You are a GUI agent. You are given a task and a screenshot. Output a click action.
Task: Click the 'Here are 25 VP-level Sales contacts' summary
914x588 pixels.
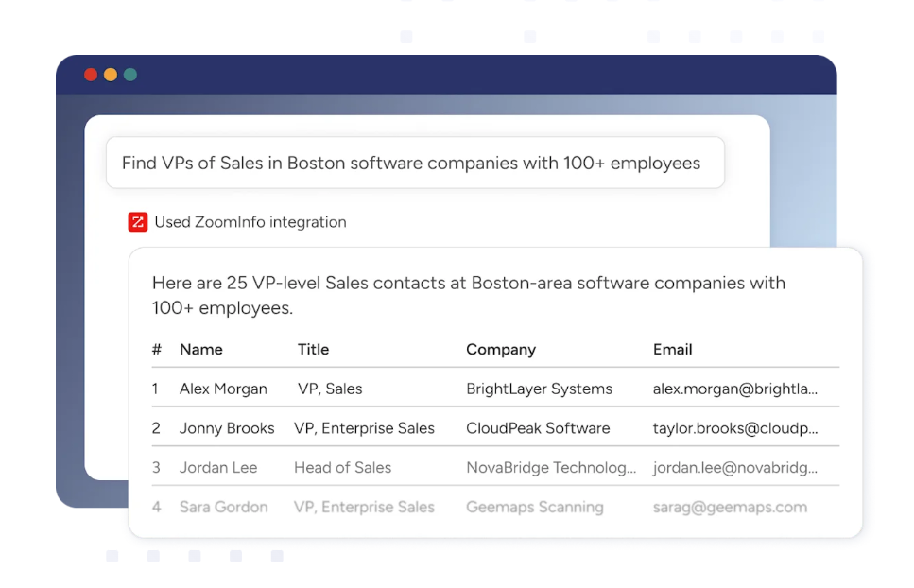[x=469, y=296]
